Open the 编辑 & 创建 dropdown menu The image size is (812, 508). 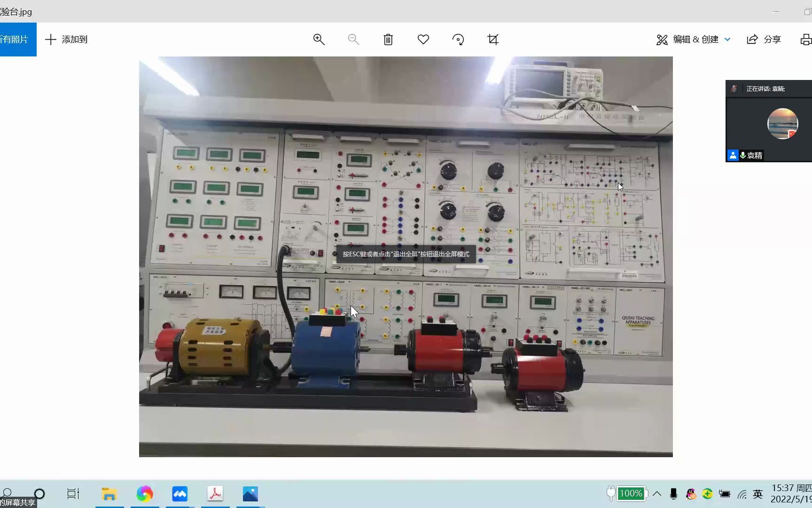click(694, 40)
